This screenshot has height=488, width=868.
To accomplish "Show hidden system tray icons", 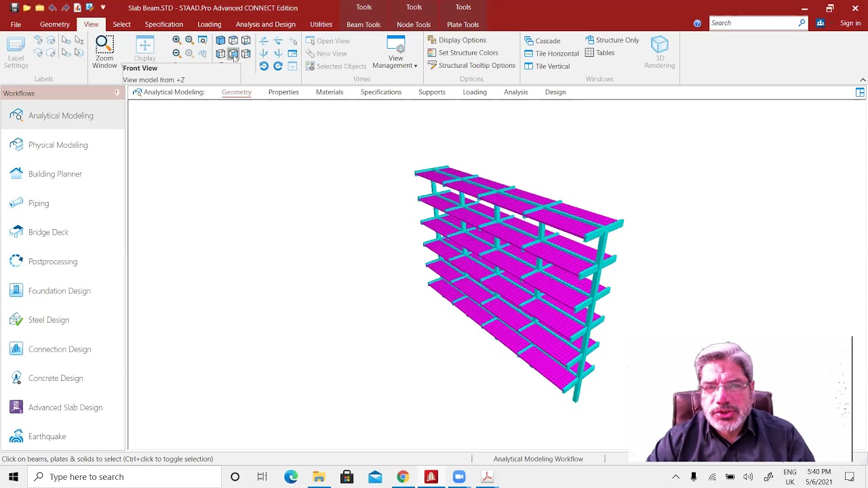I will [x=675, y=476].
